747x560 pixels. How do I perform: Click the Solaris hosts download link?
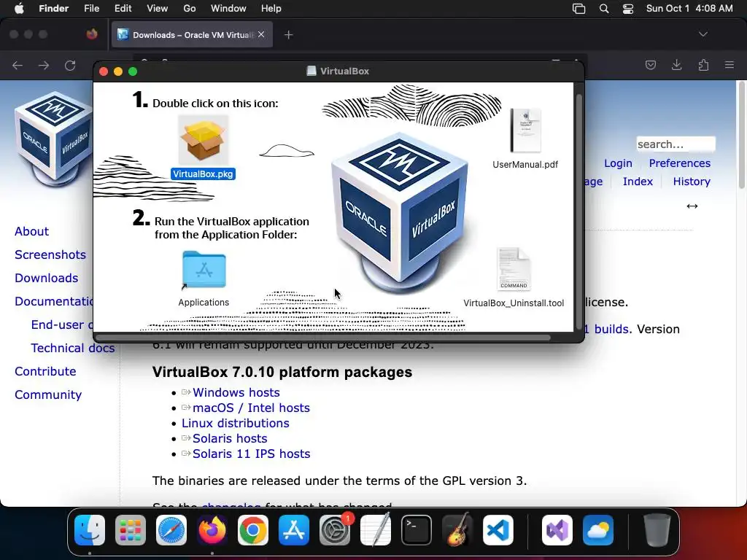(230, 438)
